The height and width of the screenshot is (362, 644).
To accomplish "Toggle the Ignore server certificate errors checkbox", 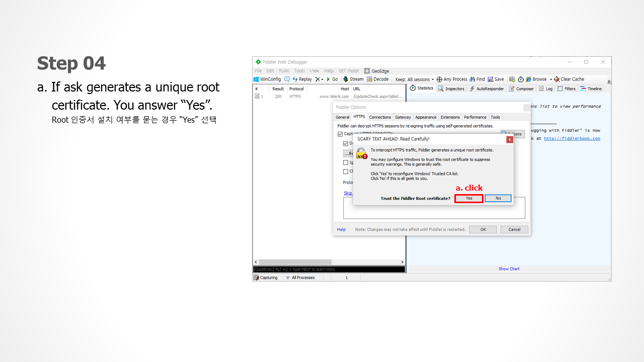I will click(346, 162).
